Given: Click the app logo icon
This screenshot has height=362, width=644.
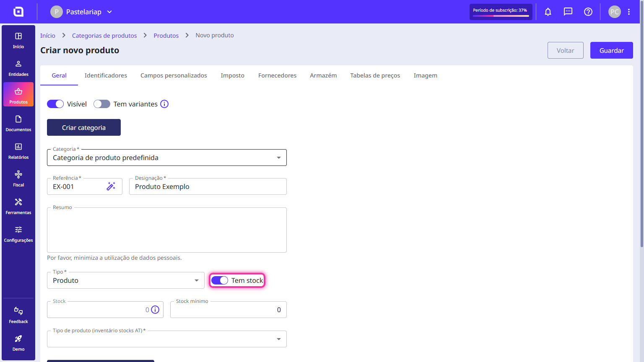Looking at the screenshot, I should [18, 12].
